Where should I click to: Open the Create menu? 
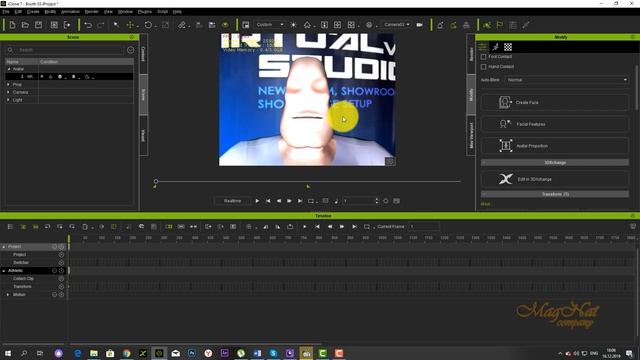(33, 12)
